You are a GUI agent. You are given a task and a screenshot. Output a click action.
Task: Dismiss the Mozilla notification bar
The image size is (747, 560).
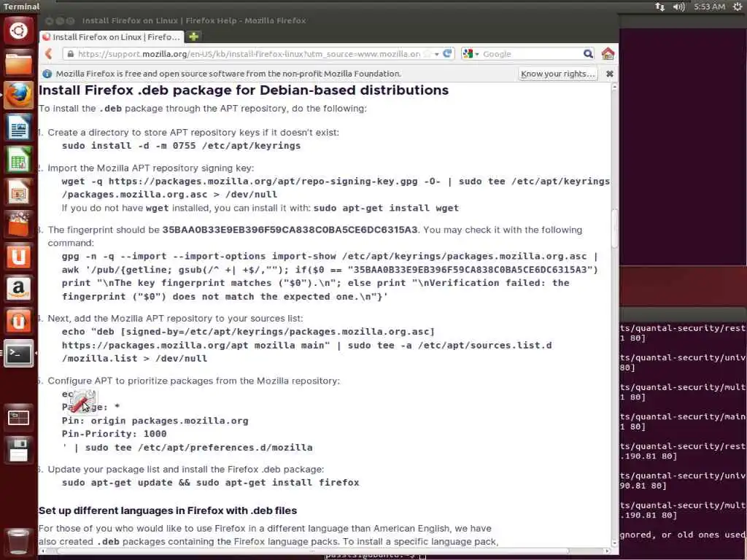point(609,74)
